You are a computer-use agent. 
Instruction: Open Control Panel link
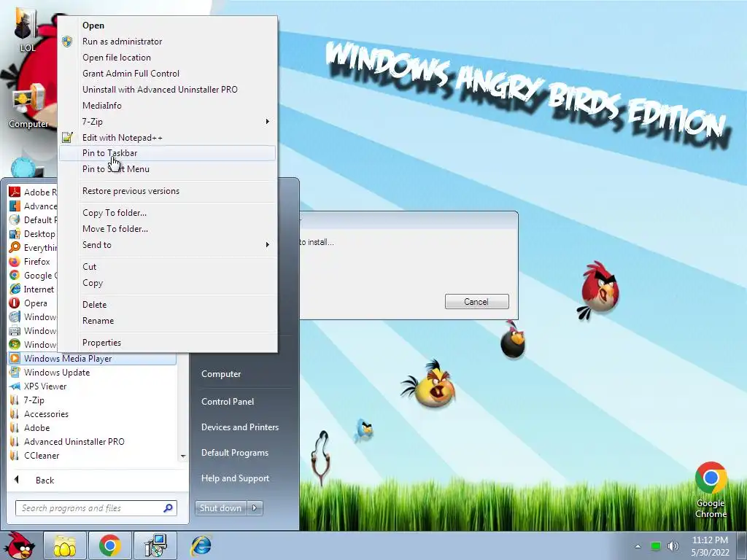pos(228,402)
